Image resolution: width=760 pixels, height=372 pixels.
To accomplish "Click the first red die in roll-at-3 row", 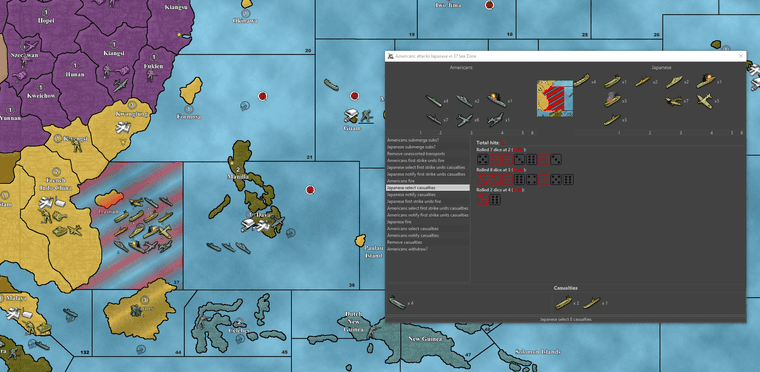I will [x=482, y=180].
